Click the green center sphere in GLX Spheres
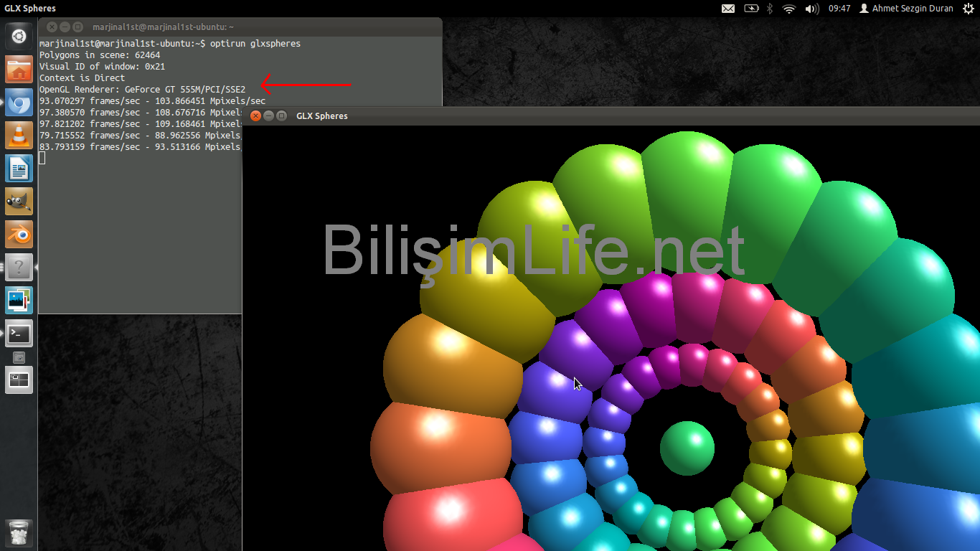The height and width of the screenshot is (551, 980). click(x=687, y=448)
